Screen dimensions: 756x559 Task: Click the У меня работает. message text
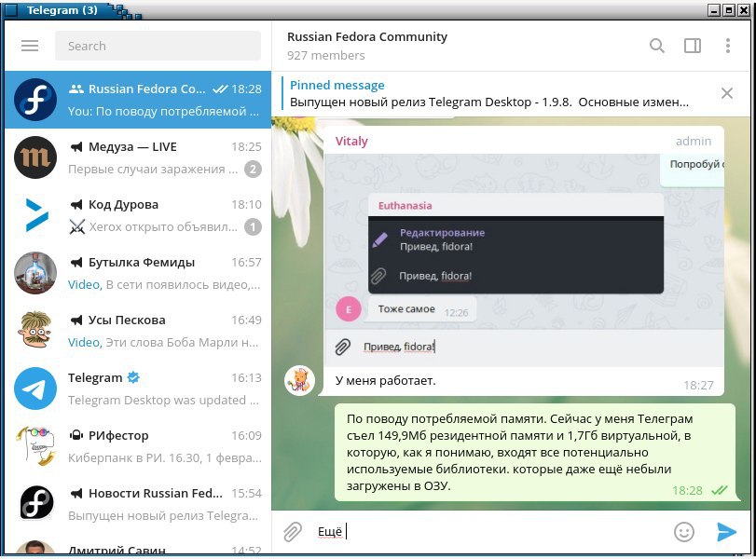tap(385, 381)
